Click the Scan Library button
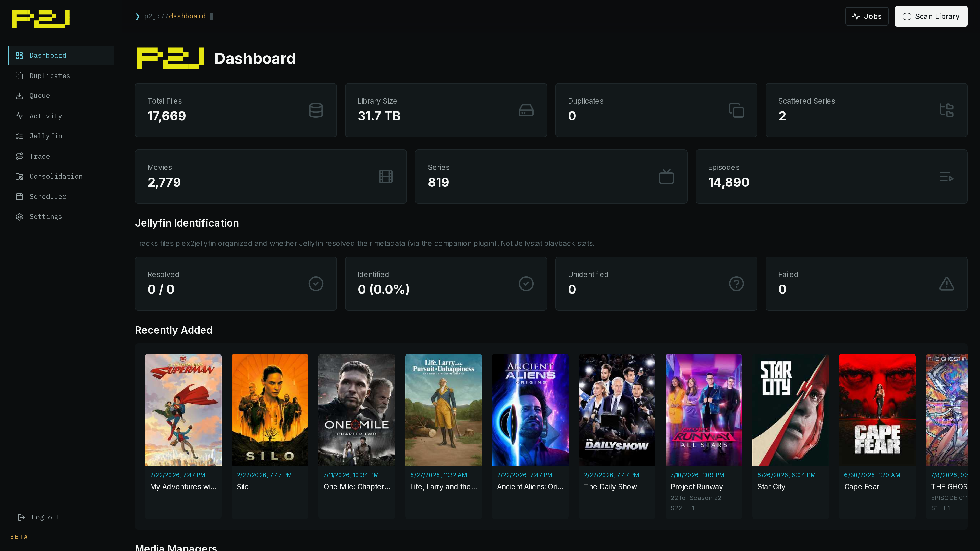The image size is (980, 551). coord(931,16)
